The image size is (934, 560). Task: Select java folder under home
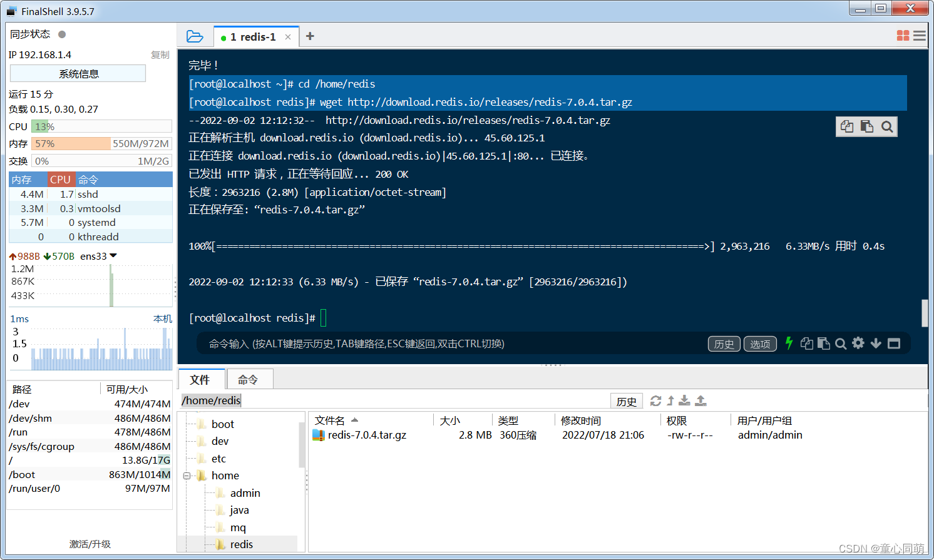point(239,510)
